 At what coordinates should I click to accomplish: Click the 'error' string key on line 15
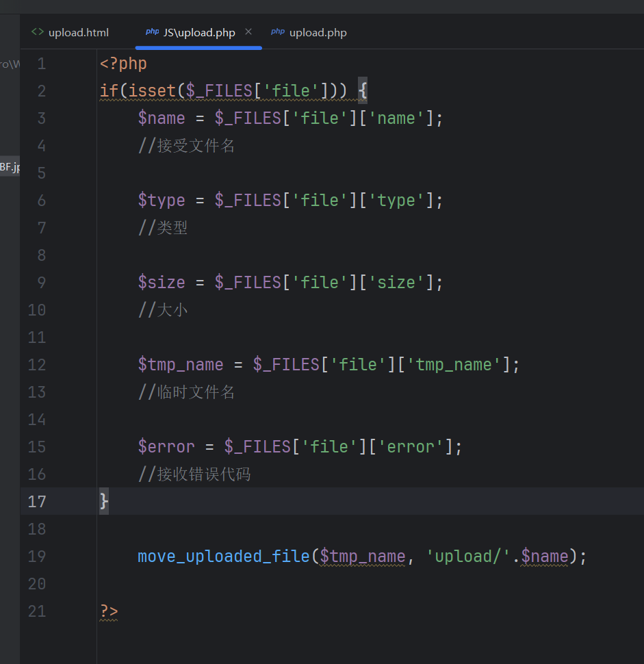pos(411,447)
